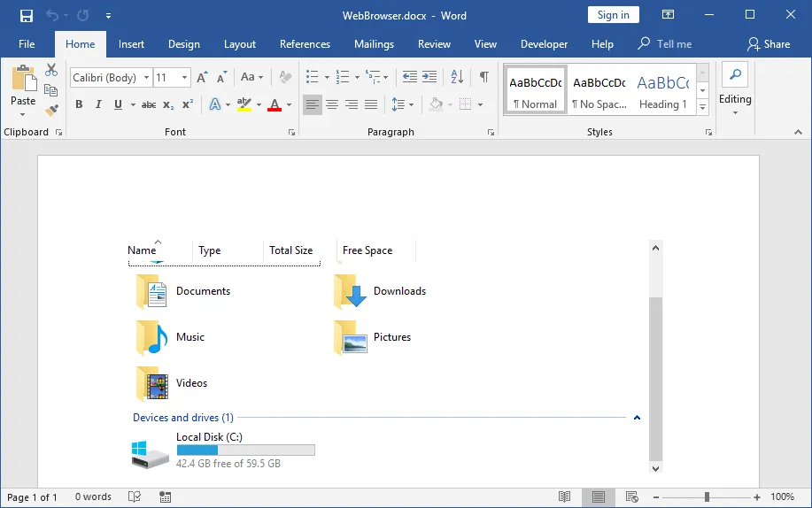Click the Grow Font size icon
Screen dimensions: 812x508
(202, 77)
